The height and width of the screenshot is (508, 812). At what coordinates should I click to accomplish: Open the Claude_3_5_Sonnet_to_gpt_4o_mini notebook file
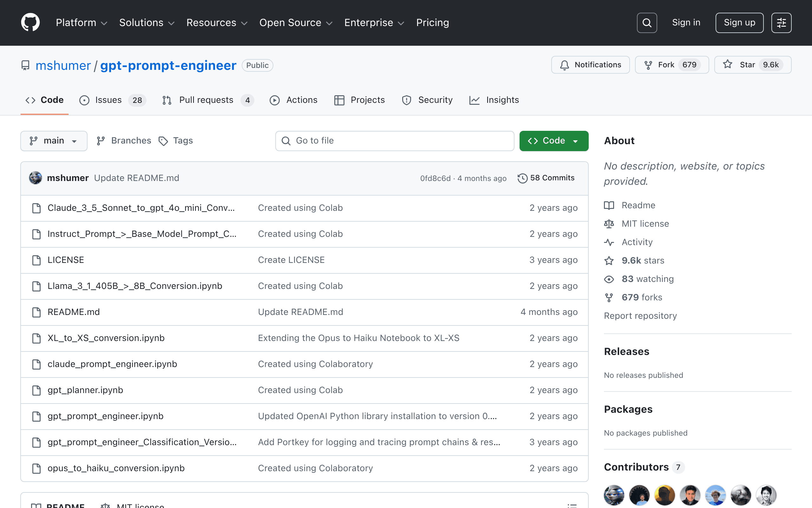pos(141,208)
